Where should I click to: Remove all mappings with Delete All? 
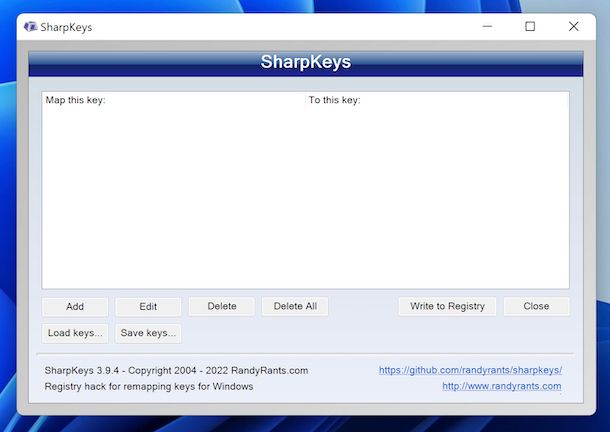[295, 306]
